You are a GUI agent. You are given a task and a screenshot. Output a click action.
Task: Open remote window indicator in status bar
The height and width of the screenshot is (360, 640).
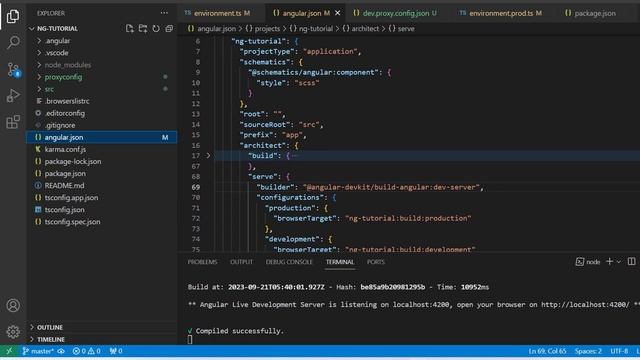(x=9, y=351)
